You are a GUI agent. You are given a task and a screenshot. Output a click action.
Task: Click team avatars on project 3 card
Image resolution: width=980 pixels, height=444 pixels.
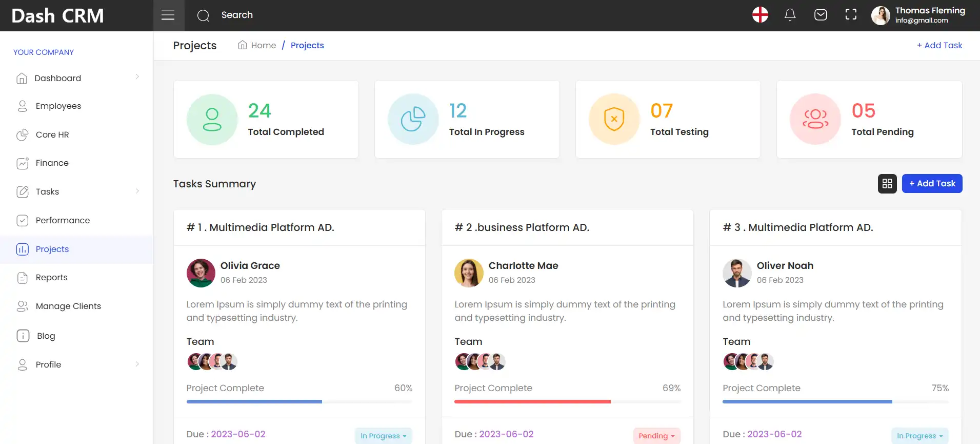[749, 362]
